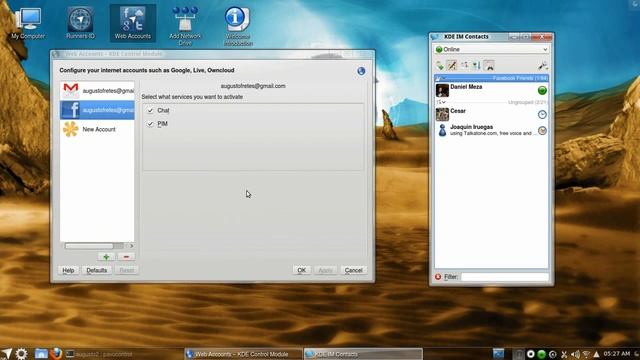Click inside the Filter input field

pos(504,277)
